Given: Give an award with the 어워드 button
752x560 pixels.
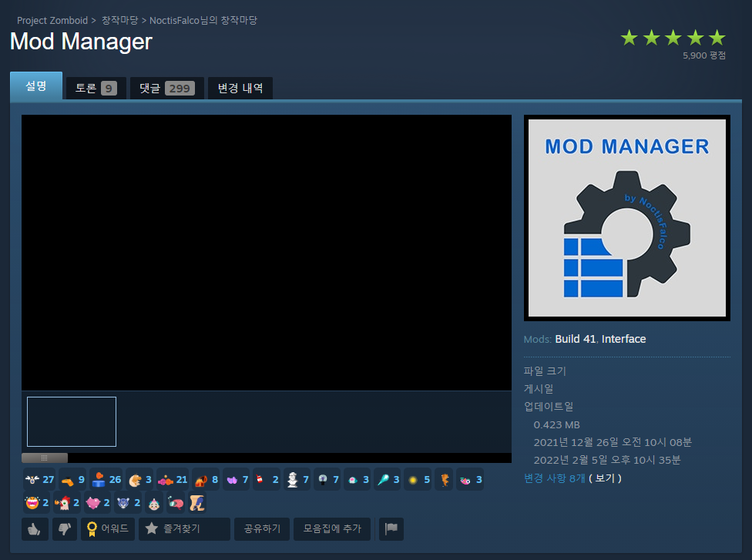Looking at the screenshot, I should coord(108,529).
